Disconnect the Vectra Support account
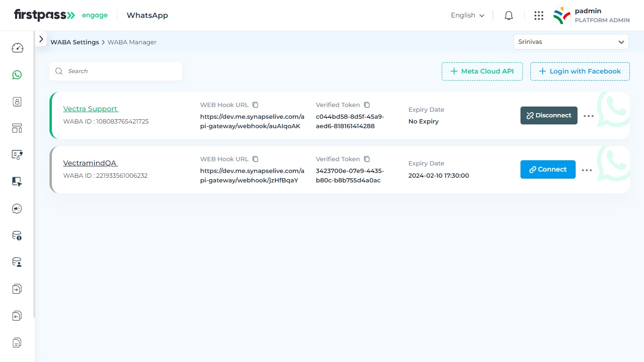Screen dimensions: 644x362 point(549,115)
